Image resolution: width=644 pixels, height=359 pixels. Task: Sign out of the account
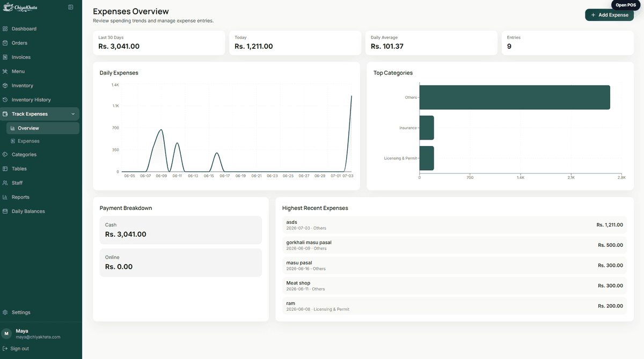(x=20, y=349)
